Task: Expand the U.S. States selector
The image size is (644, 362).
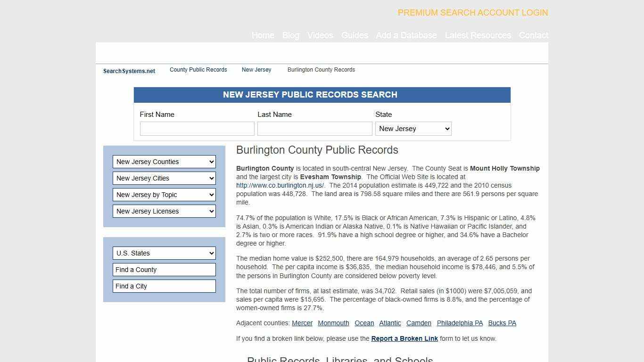Action: (164, 253)
